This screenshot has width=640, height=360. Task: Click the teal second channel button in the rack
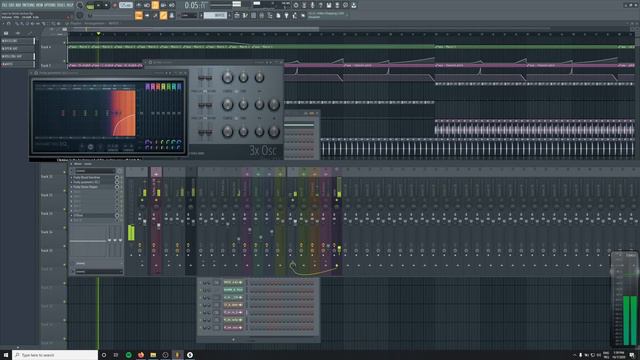pyautogui.click(x=233, y=290)
